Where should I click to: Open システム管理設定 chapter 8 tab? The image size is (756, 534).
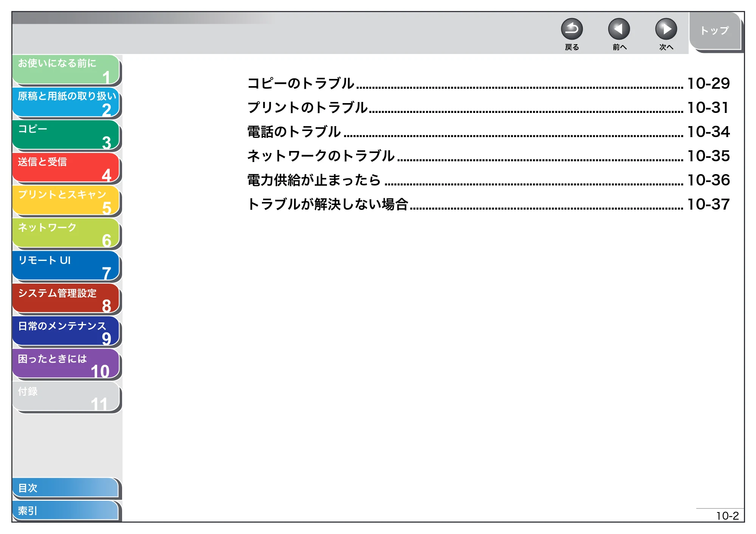[66, 299]
